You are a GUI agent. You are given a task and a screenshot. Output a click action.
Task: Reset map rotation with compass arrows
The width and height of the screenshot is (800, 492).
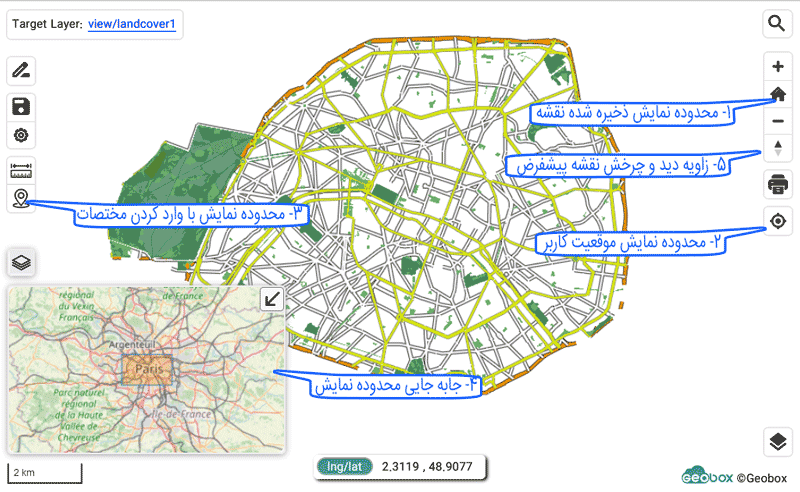click(x=778, y=148)
